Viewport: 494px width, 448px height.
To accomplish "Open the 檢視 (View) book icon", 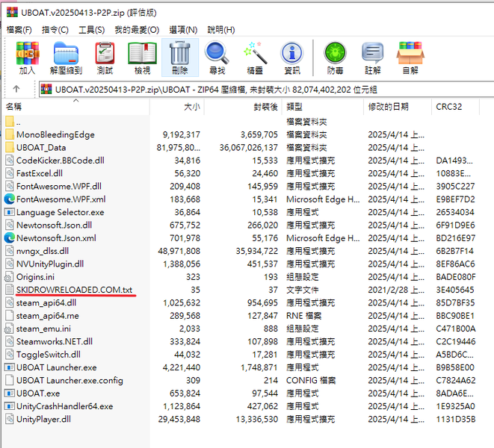I will tap(142, 54).
